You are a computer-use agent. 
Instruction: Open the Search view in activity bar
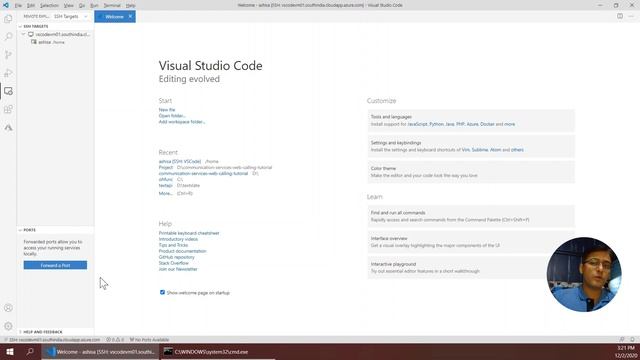pos(8,37)
